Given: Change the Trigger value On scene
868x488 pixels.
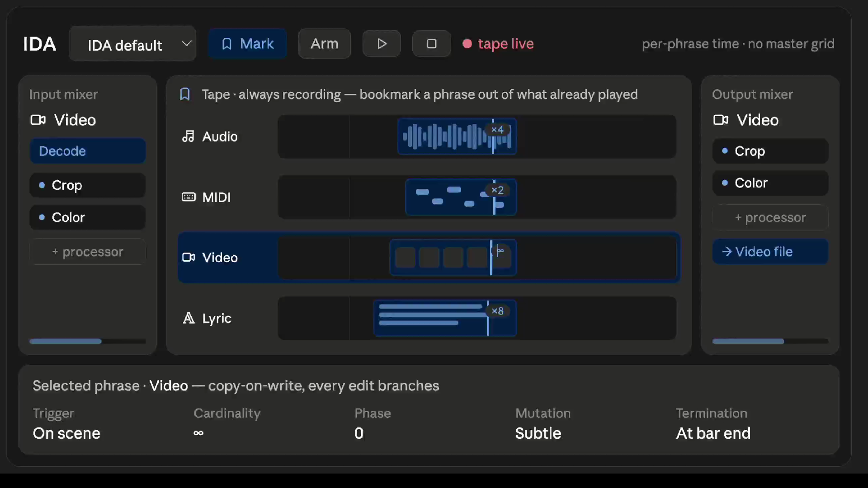Looking at the screenshot, I should click(66, 433).
